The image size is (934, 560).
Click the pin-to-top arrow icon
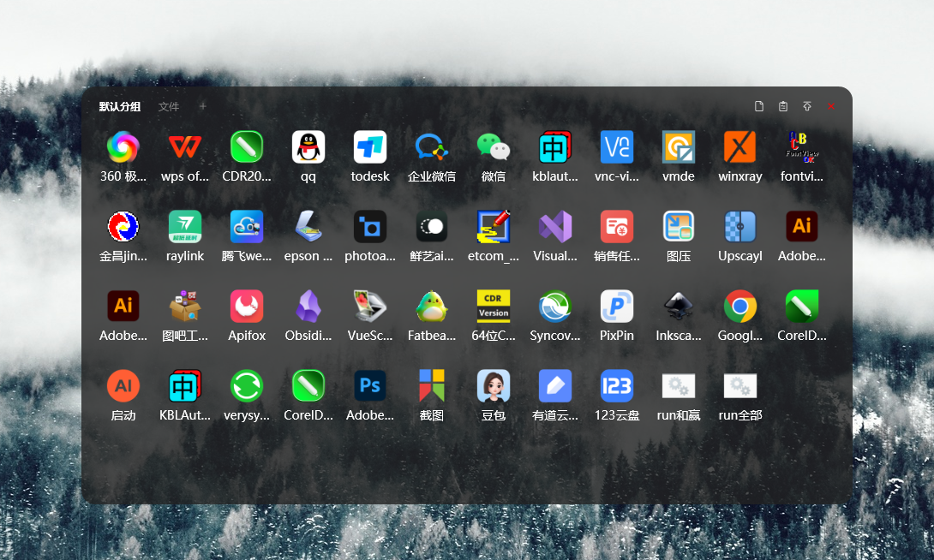point(807,106)
